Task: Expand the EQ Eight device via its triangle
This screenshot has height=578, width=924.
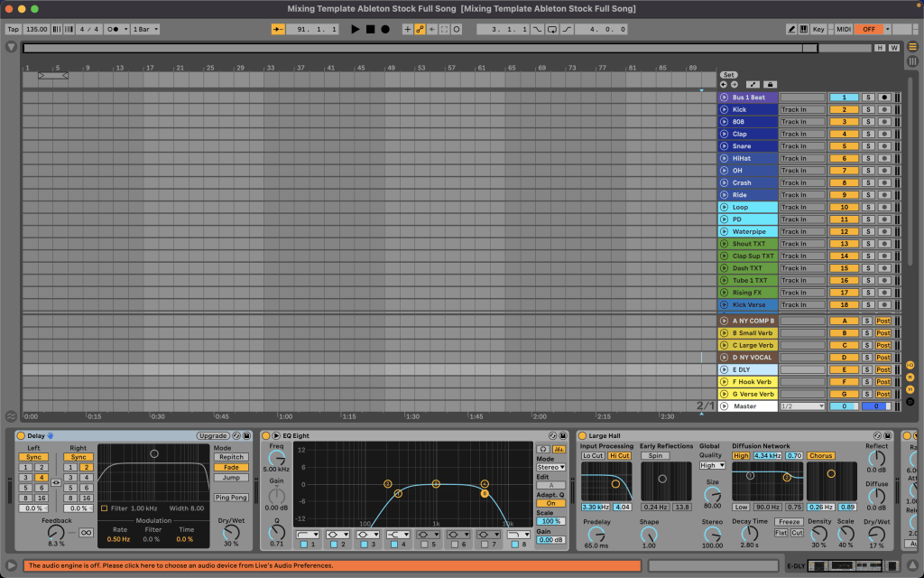Action: pos(275,435)
